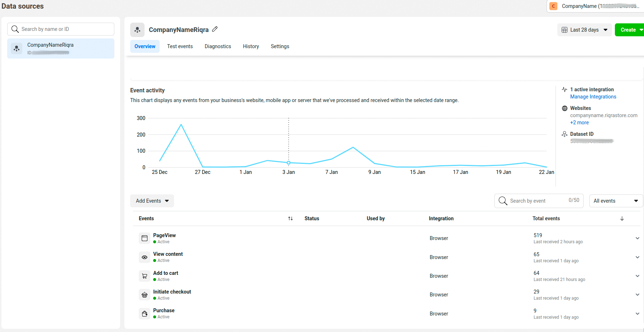
Task: Sort by Total events using down arrow
Action: pyautogui.click(x=622, y=218)
